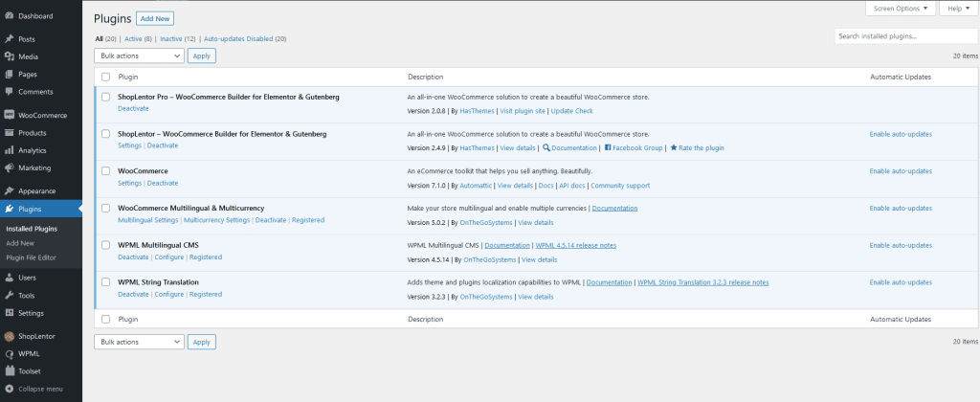Tick the select-all checkbox in table header
Viewport: 980px width, 402px height.
pyautogui.click(x=105, y=77)
